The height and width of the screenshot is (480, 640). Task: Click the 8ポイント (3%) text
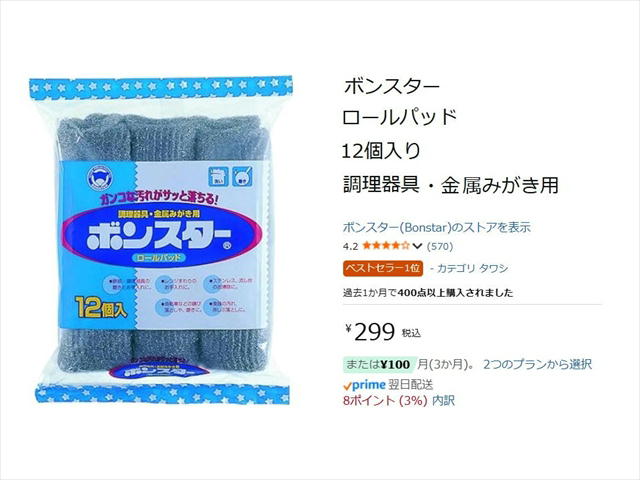[x=385, y=401]
